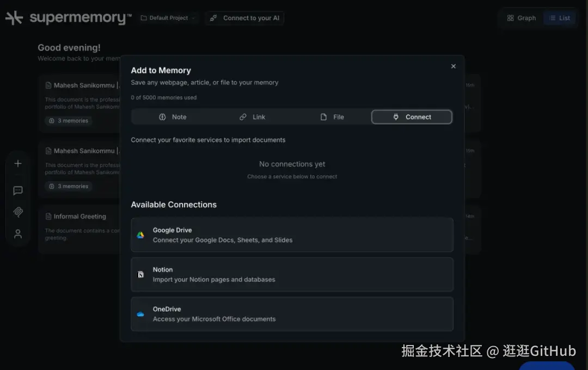This screenshot has height=370, width=588.
Task: Connect OneDrive Microsoft Office documents card
Action: 292,314
